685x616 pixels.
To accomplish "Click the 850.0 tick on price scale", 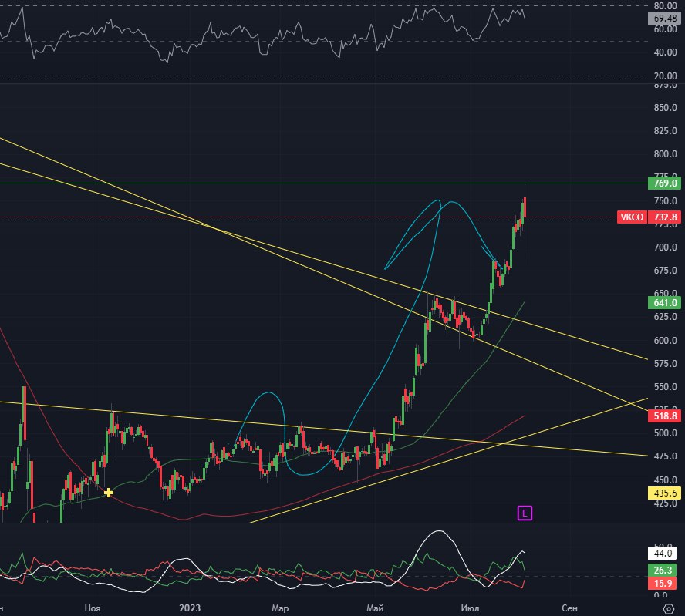I will [665, 108].
